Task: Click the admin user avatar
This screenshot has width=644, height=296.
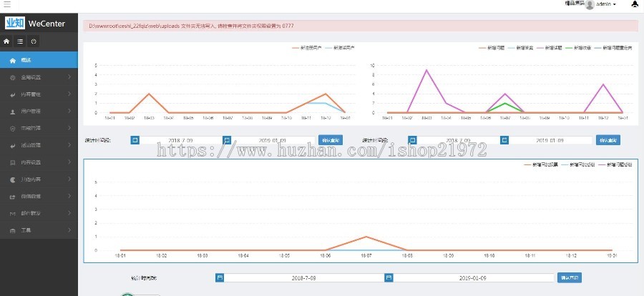Action: pyautogui.click(x=590, y=4)
